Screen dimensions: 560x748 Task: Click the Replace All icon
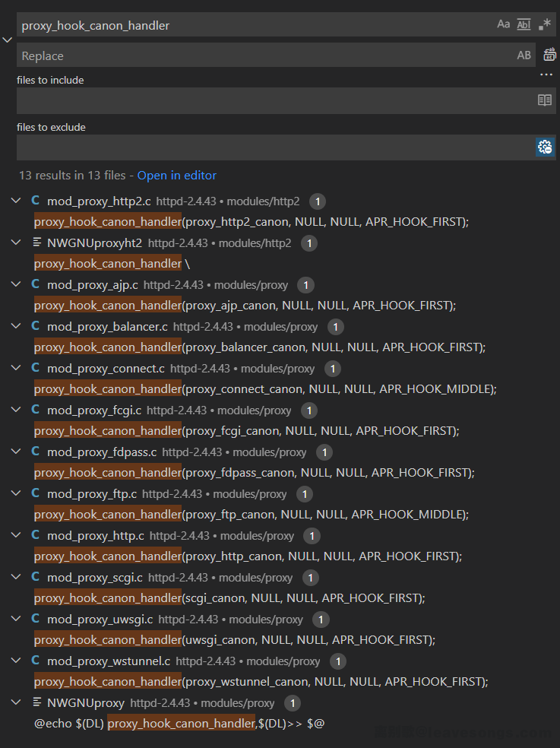(549, 55)
